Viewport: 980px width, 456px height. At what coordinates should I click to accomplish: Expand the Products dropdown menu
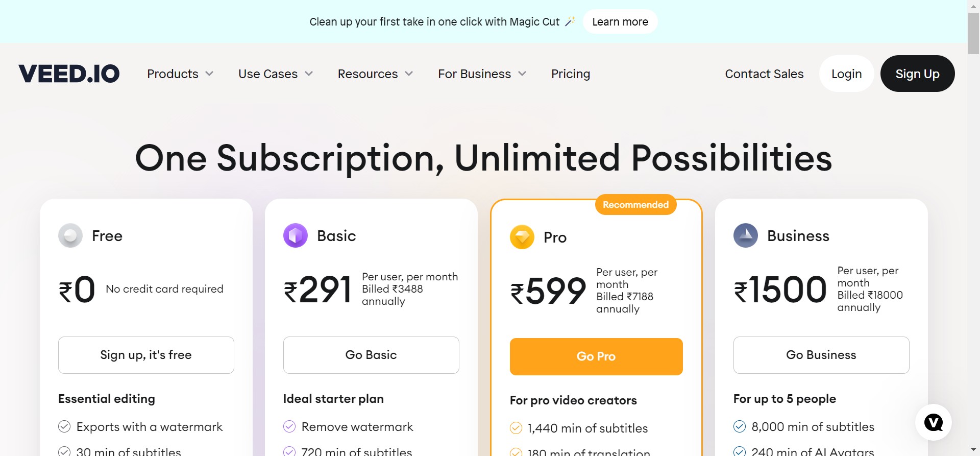[180, 74]
